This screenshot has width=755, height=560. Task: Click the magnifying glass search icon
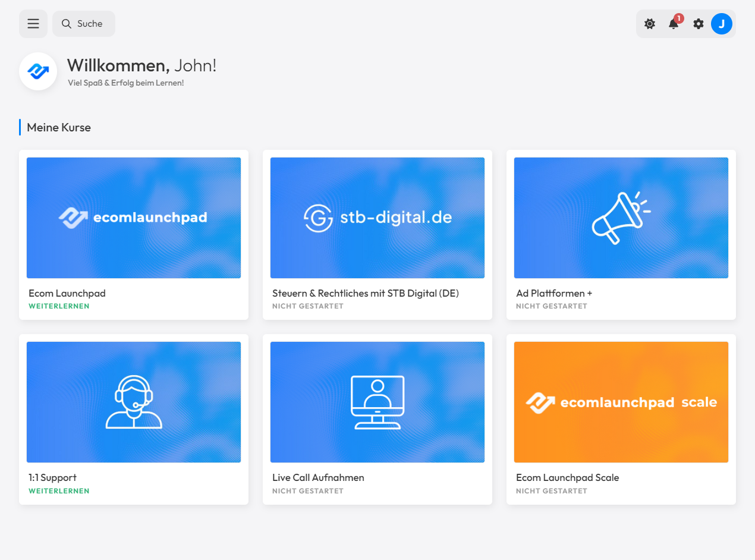click(x=65, y=24)
